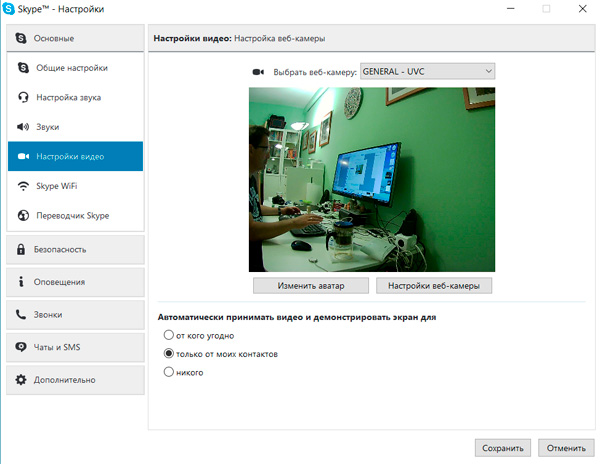Click the padlock icon beside Безопасность
Viewport: 600px width, 464px height.
[21, 249]
